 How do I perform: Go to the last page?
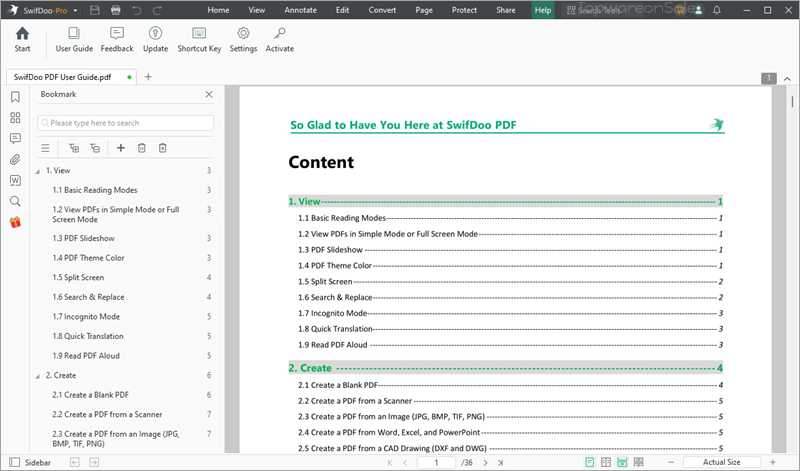[501, 463]
